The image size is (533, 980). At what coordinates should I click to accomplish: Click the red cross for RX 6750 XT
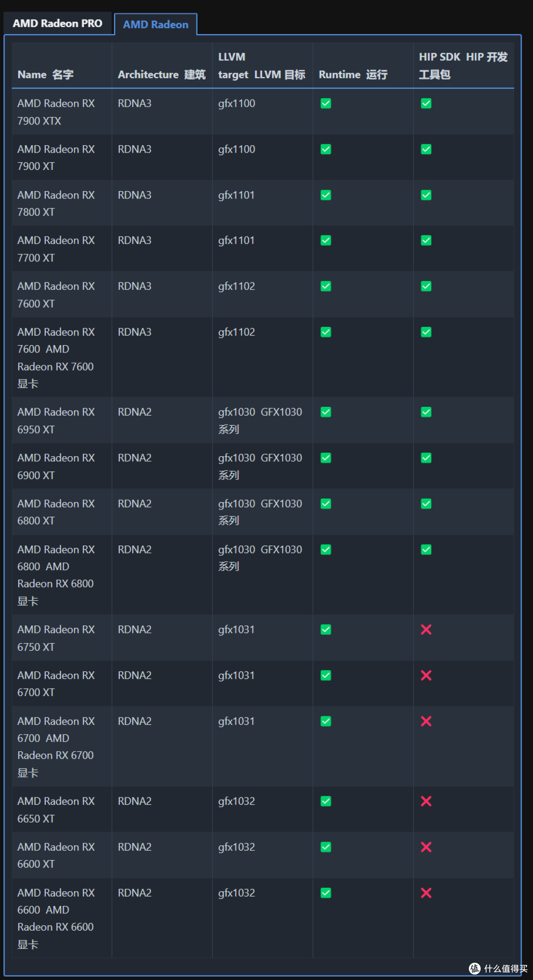(x=426, y=629)
